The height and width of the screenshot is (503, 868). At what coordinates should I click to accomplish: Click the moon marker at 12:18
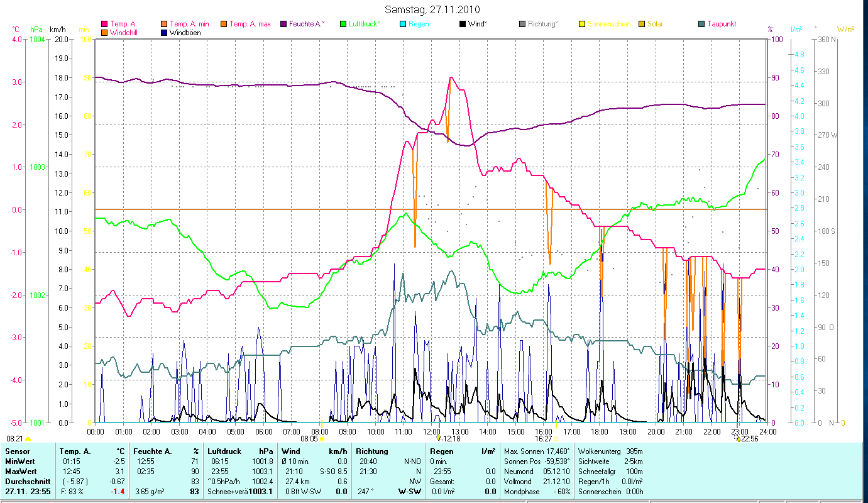439,439
